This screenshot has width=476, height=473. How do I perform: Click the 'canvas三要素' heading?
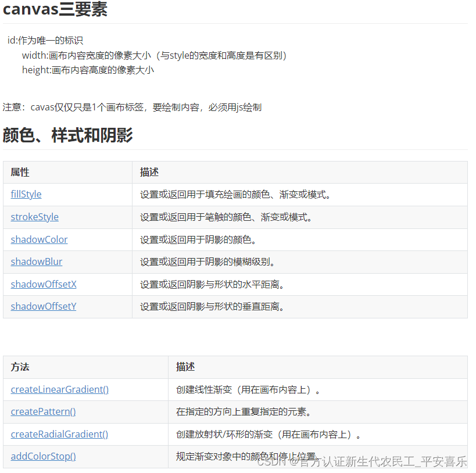(x=55, y=9)
